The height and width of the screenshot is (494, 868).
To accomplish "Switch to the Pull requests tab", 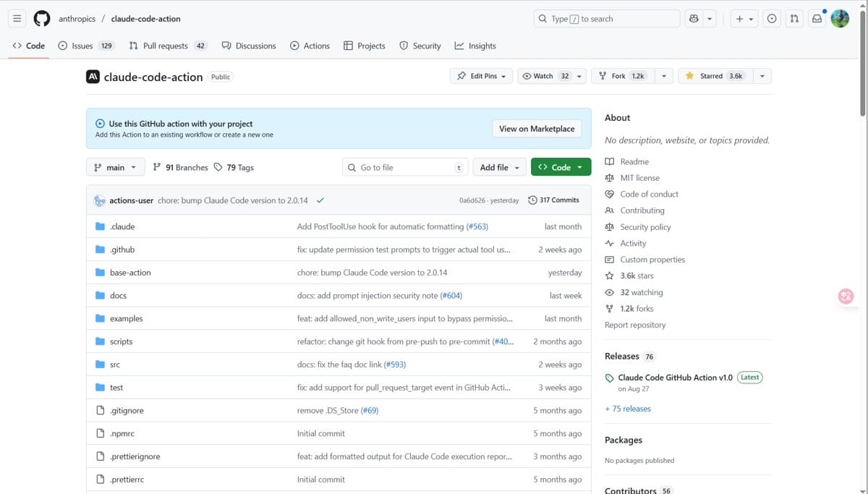I will click(x=168, y=46).
